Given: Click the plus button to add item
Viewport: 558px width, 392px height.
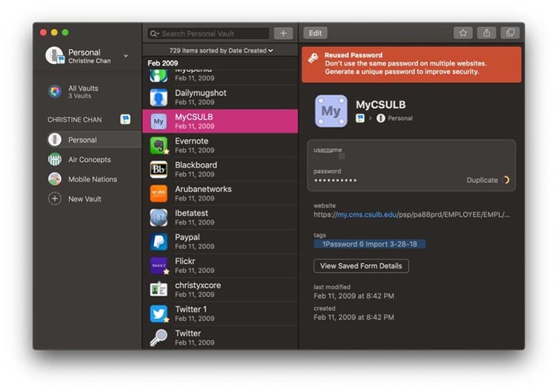Looking at the screenshot, I should (283, 33).
